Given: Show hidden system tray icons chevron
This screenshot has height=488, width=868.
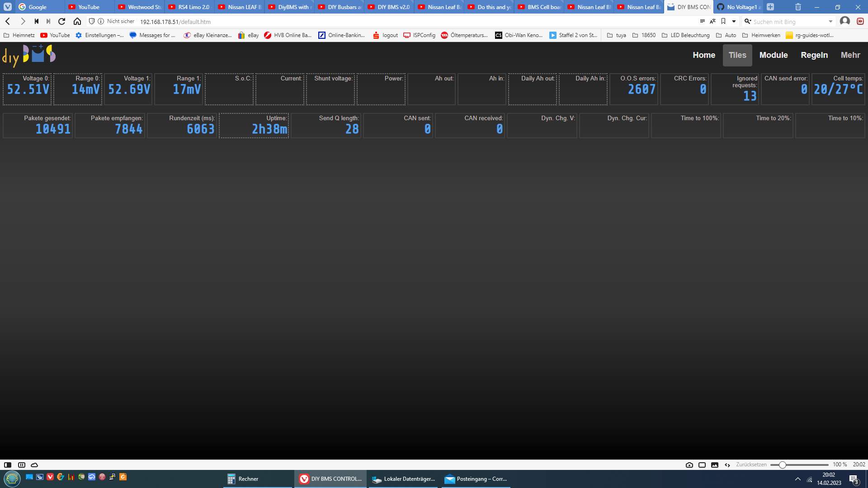Looking at the screenshot, I should coord(797,479).
